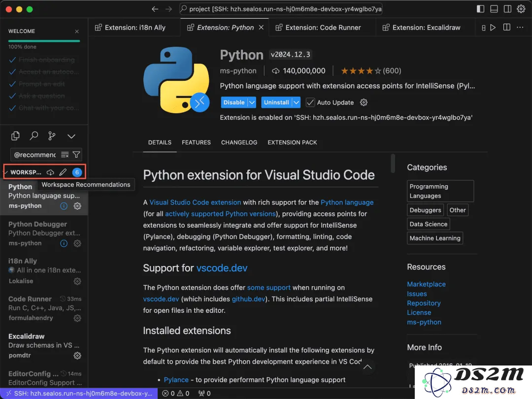Open editor More Actions ellipsis menu
532x399 pixels.
(520, 27)
